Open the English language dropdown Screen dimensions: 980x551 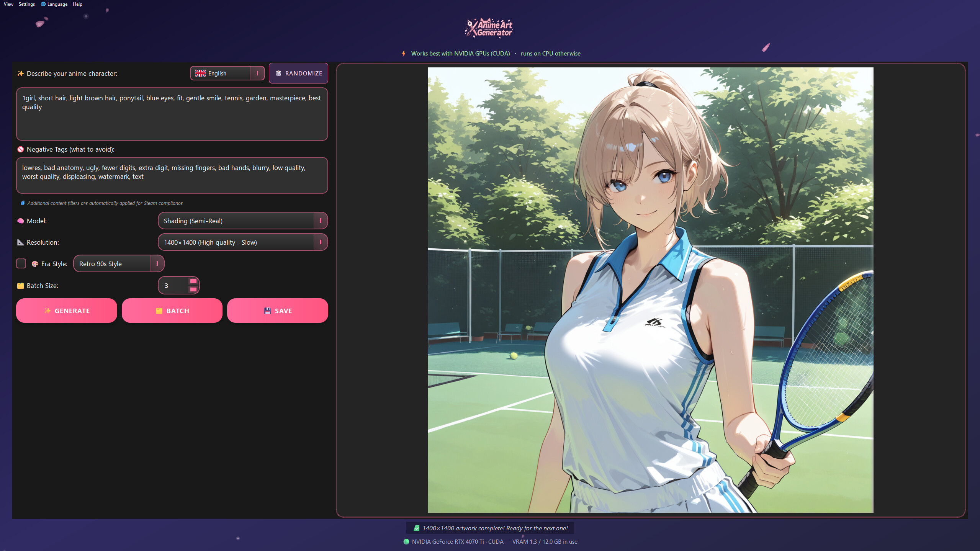(x=227, y=73)
